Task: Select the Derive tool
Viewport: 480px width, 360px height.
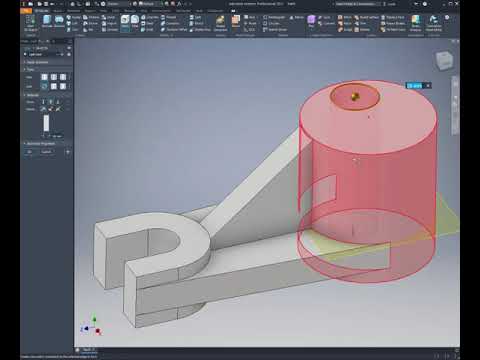Action: (x=91, y=23)
